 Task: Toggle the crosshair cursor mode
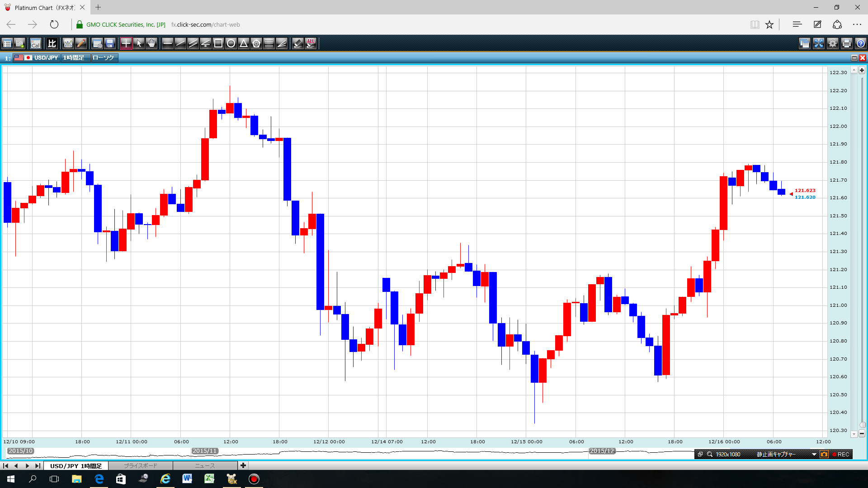[x=126, y=43]
